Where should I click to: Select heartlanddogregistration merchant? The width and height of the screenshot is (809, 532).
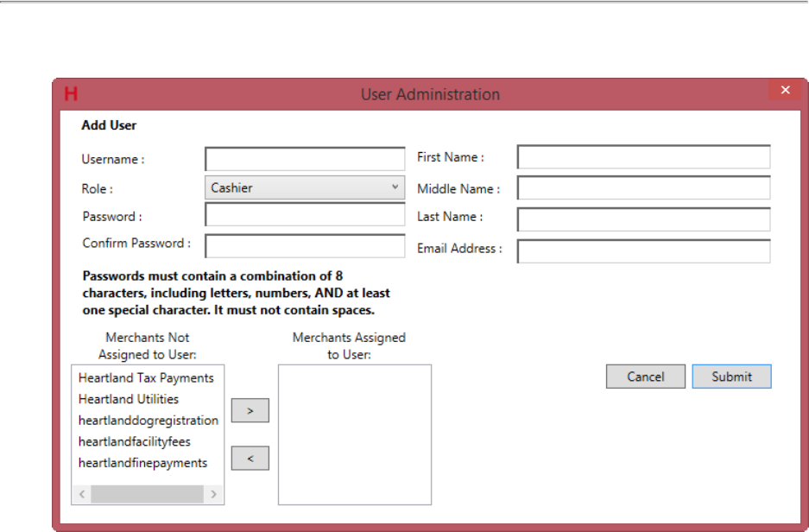148,421
